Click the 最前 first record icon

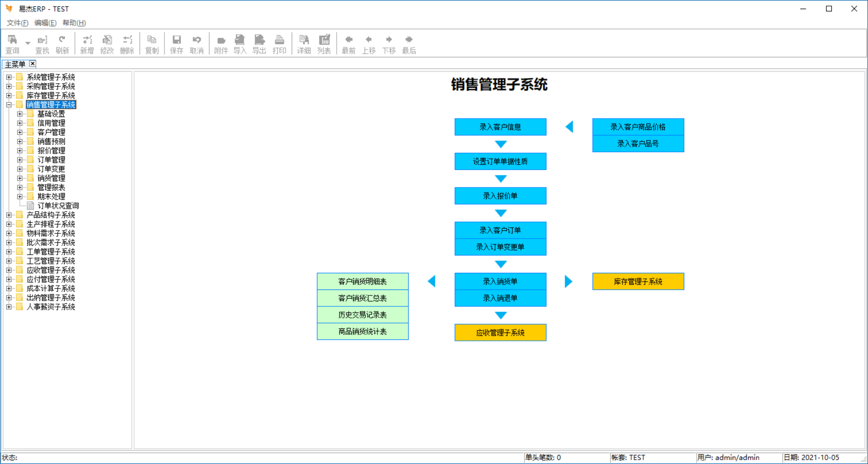349,44
